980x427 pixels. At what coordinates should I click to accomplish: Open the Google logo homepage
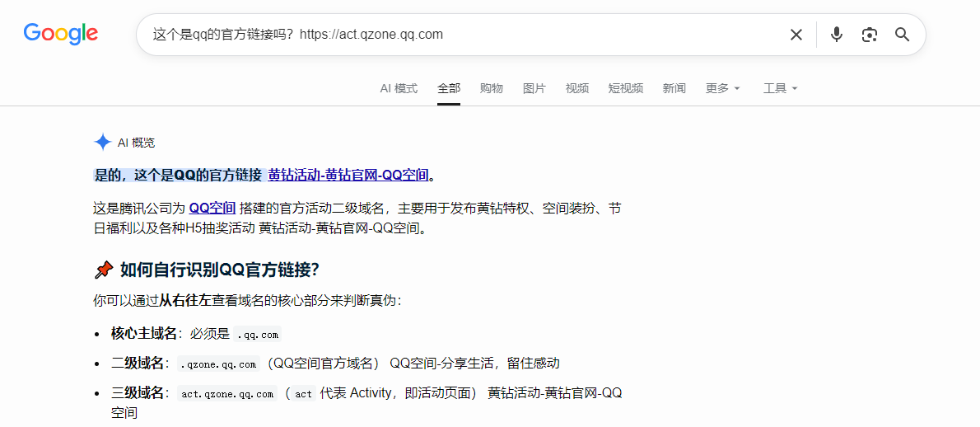[61, 34]
